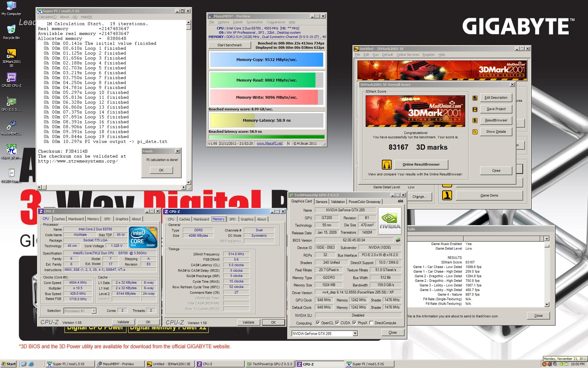Click Edit Description icon in 3DMark score dialog

(475, 98)
